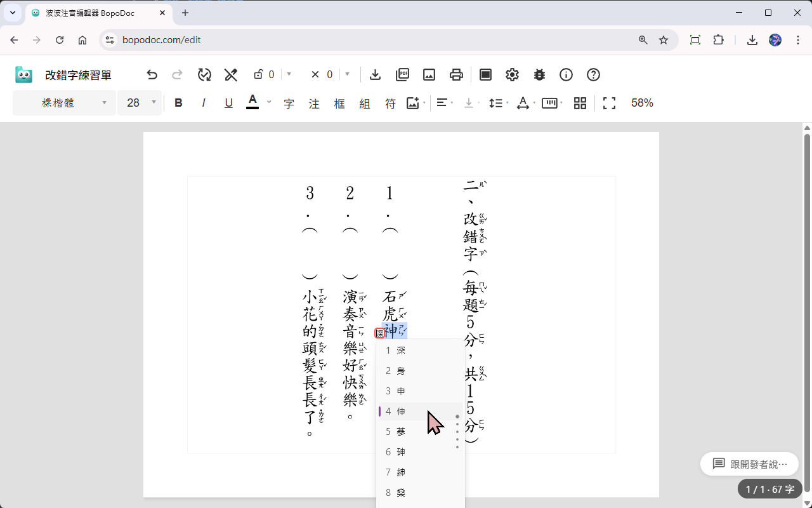This screenshot has height=508, width=812.
Task: Toggle bold formatting
Action: click(x=178, y=102)
